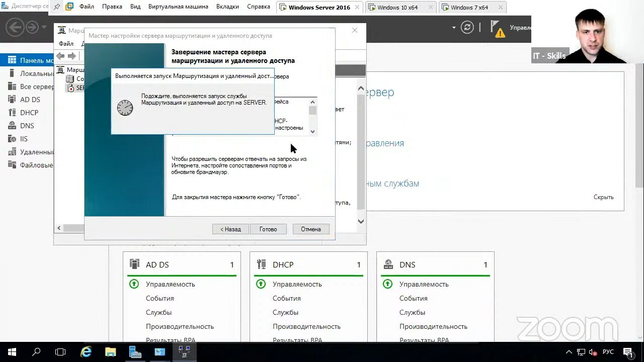Click down arrow of wizard summary scrollbar

click(x=312, y=132)
